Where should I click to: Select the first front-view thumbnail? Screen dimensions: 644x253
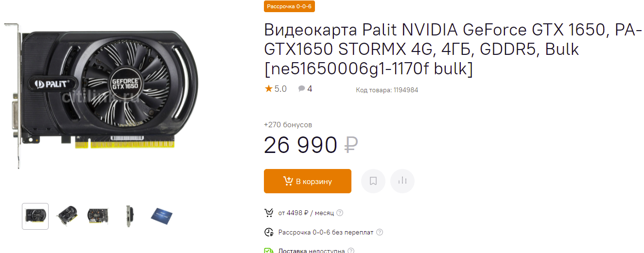(x=35, y=216)
